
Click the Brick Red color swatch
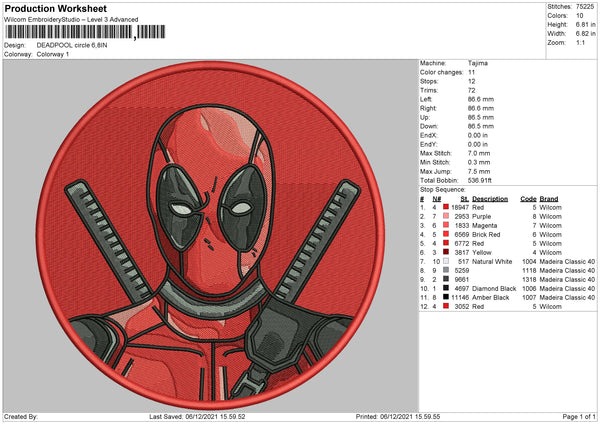[446, 234]
